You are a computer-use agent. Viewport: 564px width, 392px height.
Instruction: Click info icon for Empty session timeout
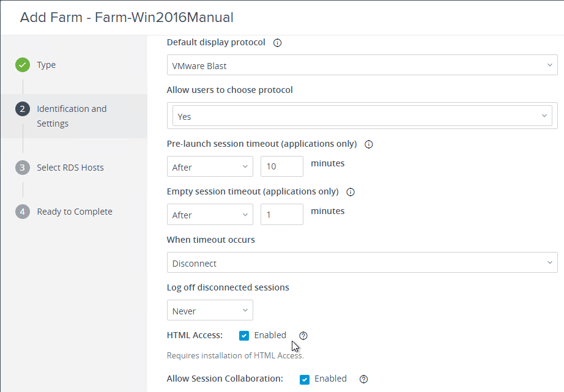(x=351, y=191)
